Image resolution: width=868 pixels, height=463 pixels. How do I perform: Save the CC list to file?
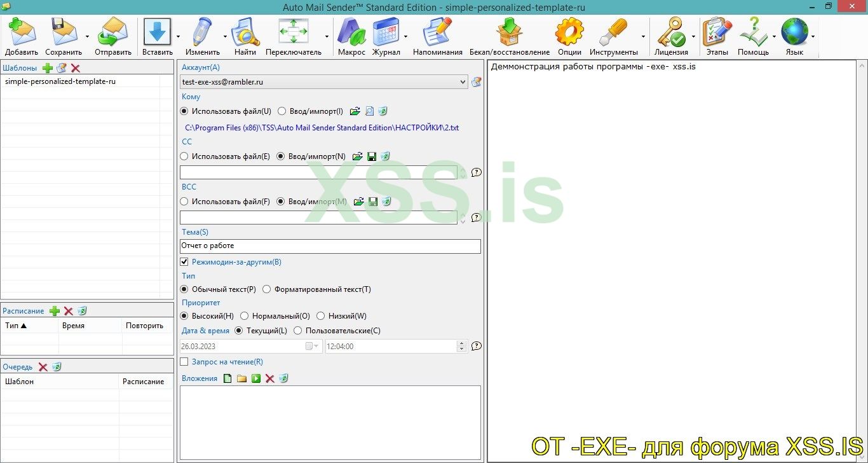372,156
